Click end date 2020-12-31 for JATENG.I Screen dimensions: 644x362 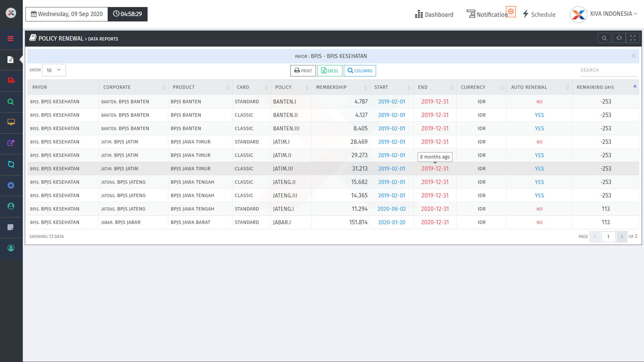click(x=435, y=209)
